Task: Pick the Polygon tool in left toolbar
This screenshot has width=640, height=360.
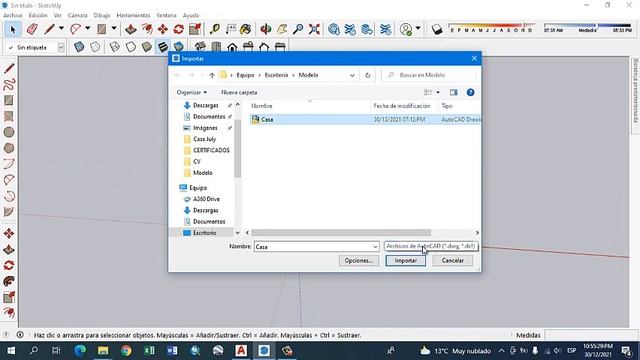Action: [9, 148]
